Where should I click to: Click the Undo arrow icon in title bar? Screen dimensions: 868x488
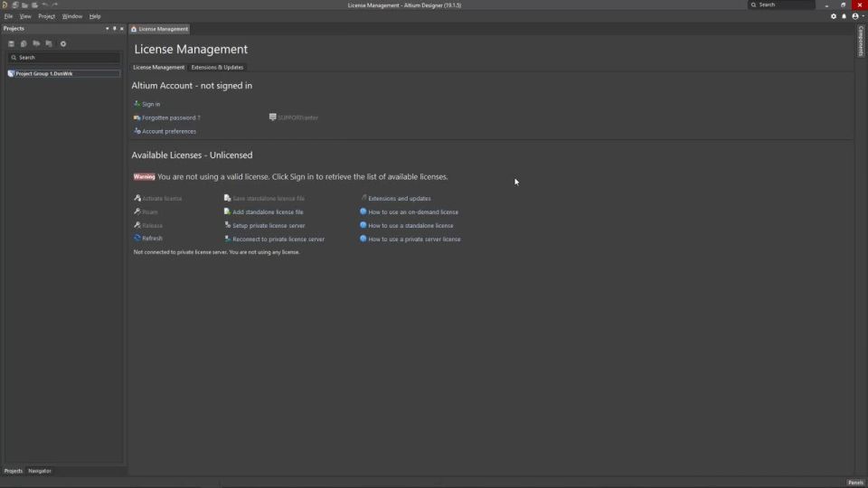coord(45,5)
